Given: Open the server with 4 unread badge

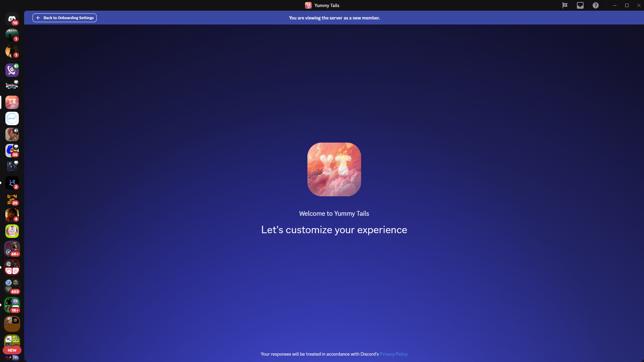Looking at the screenshot, I should pyautogui.click(x=12, y=215).
